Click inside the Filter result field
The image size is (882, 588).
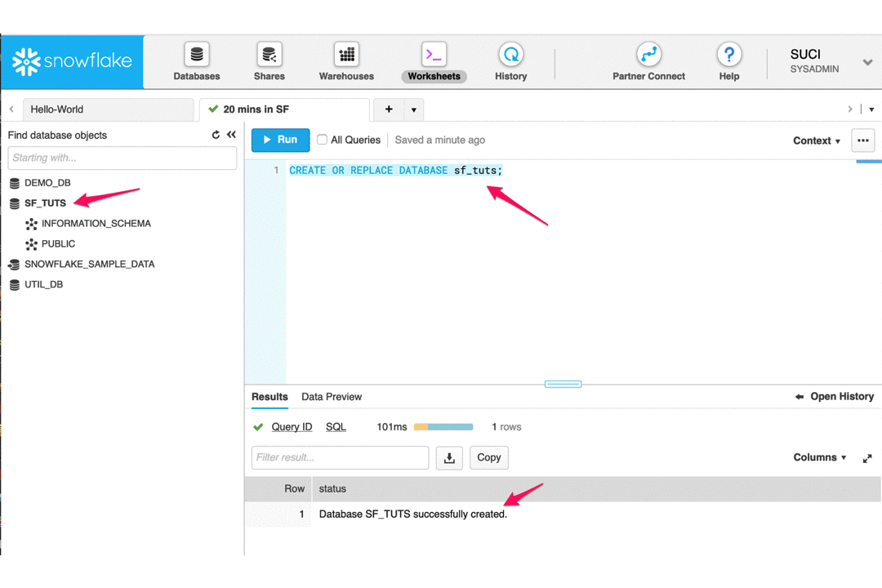click(x=340, y=457)
